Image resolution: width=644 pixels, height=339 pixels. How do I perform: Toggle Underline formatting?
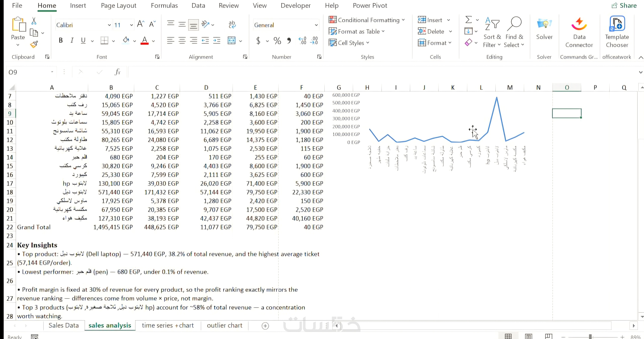point(83,40)
